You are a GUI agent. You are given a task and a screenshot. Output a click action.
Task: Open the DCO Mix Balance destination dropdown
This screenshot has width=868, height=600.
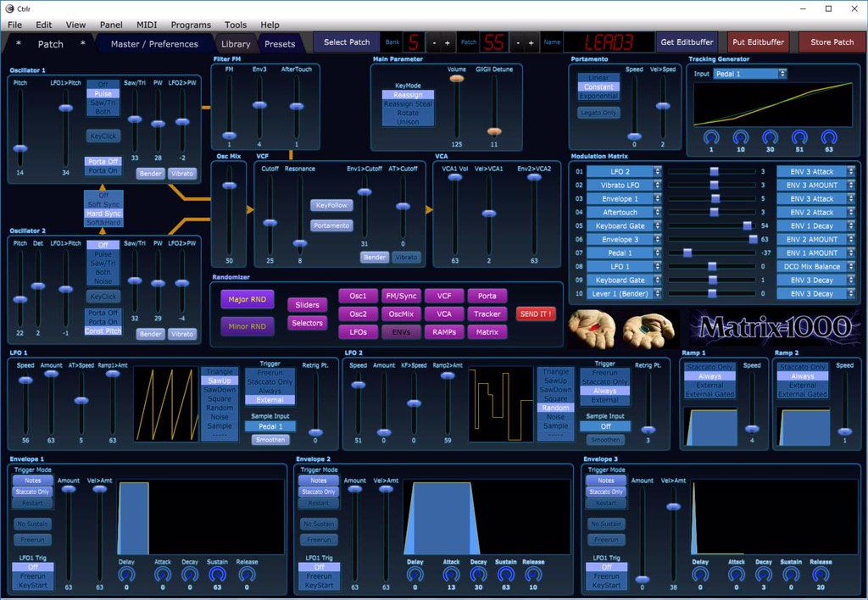coord(815,266)
